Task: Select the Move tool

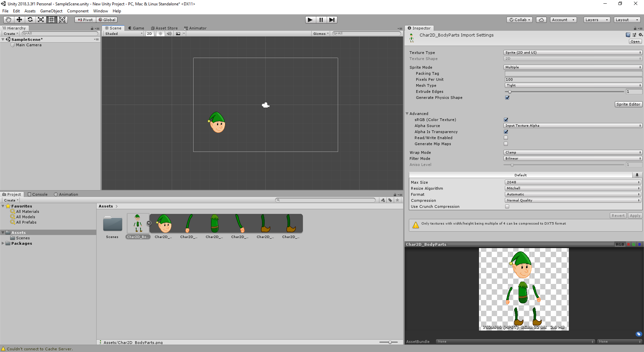Action: [19, 19]
